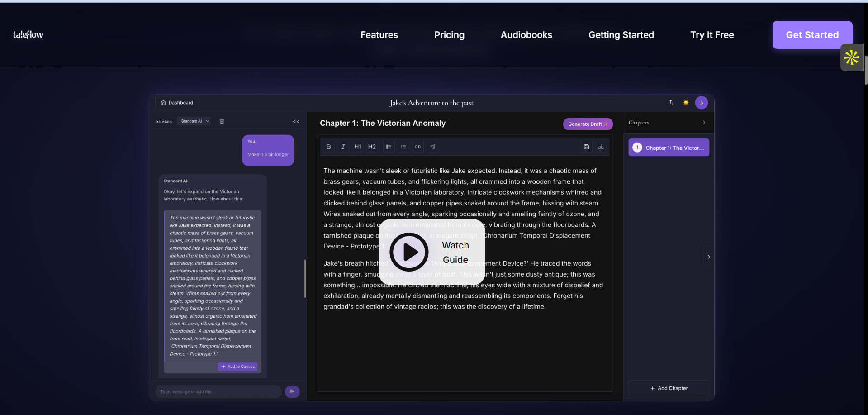This screenshot has height=415, width=868.
Task: Select Try It Free in navigation
Action: click(712, 35)
